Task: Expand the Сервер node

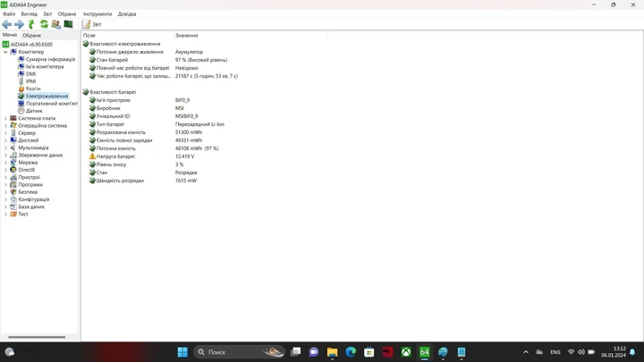Action: [x=5, y=133]
